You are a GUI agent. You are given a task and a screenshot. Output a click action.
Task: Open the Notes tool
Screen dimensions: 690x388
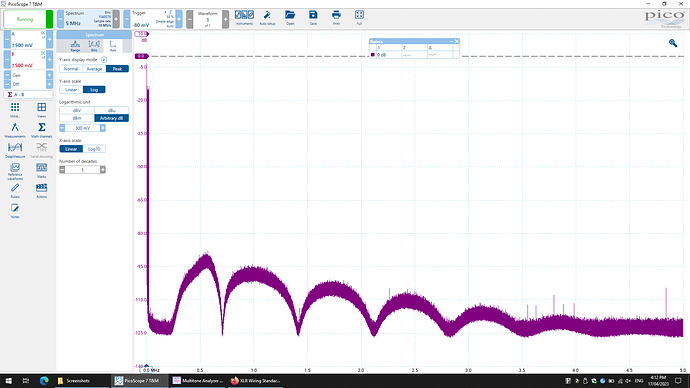click(x=15, y=211)
